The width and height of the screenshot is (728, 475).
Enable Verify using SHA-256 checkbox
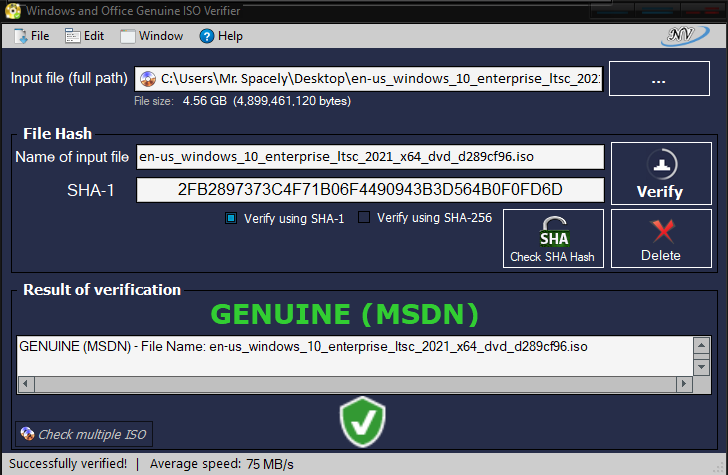pyautogui.click(x=364, y=217)
